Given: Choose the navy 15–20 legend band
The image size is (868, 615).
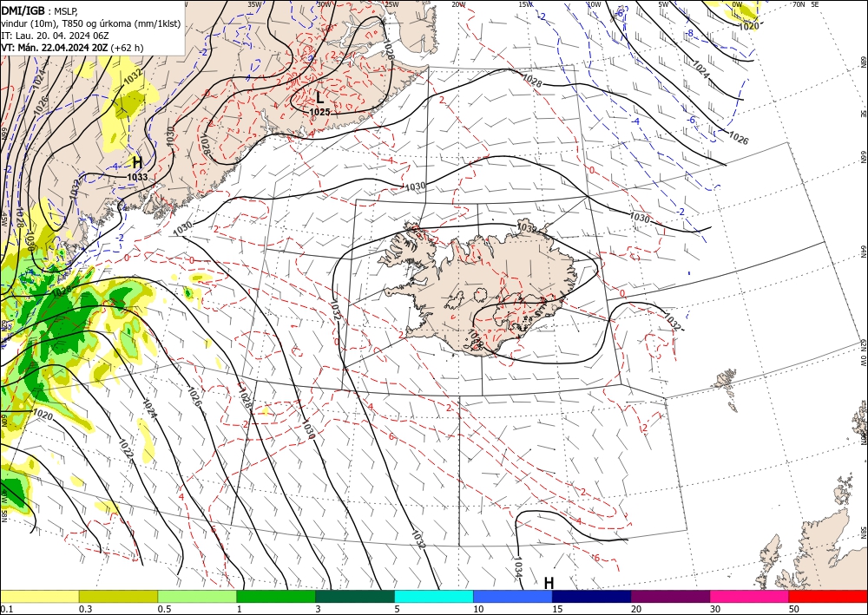Looking at the screenshot, I should pos(591,596).
